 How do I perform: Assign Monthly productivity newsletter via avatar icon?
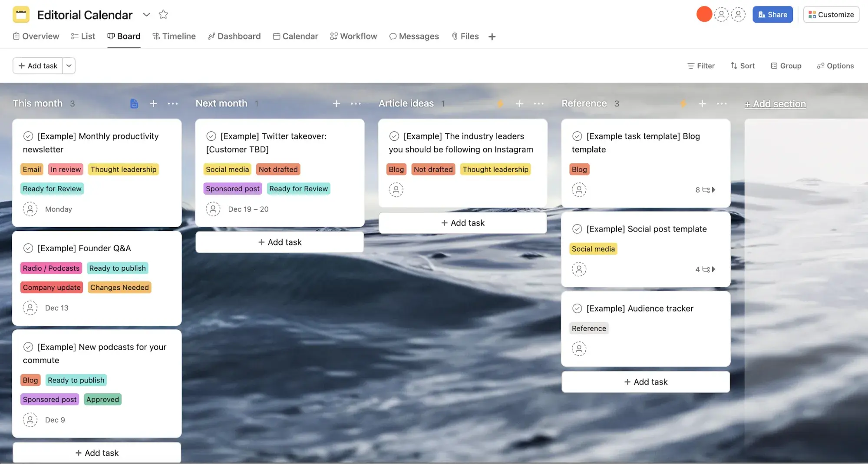(x=30, y=209)
